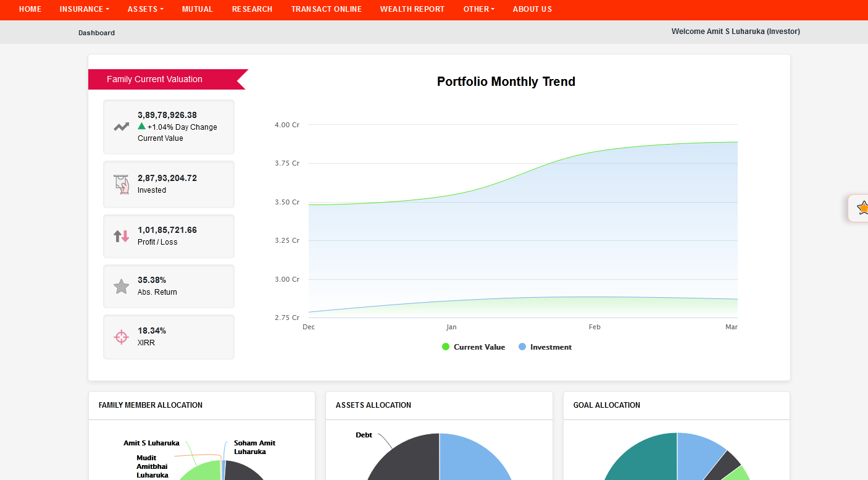Click the Dashboard breadcrumb link

point(96,33)
